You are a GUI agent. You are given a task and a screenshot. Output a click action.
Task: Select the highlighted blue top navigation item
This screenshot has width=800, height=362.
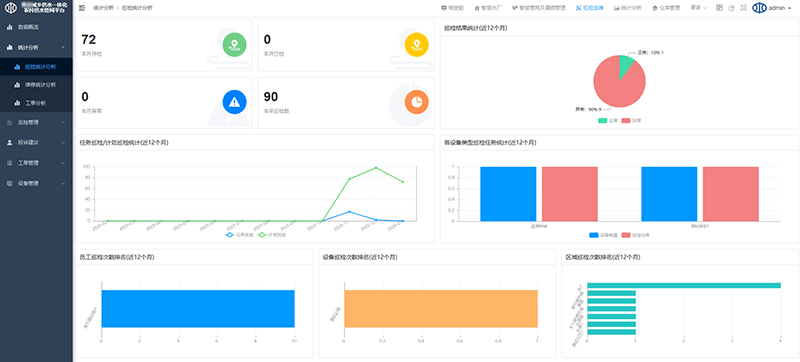coord(589,8)
